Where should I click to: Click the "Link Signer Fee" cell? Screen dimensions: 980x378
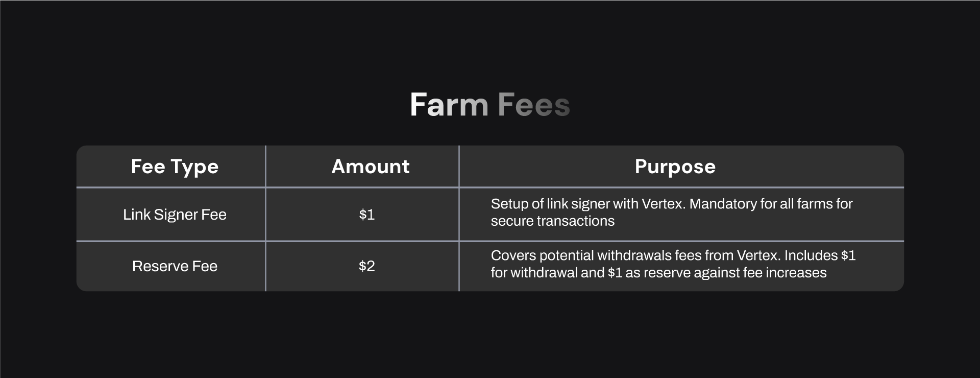pyautogui.click(x=175, y=215)
